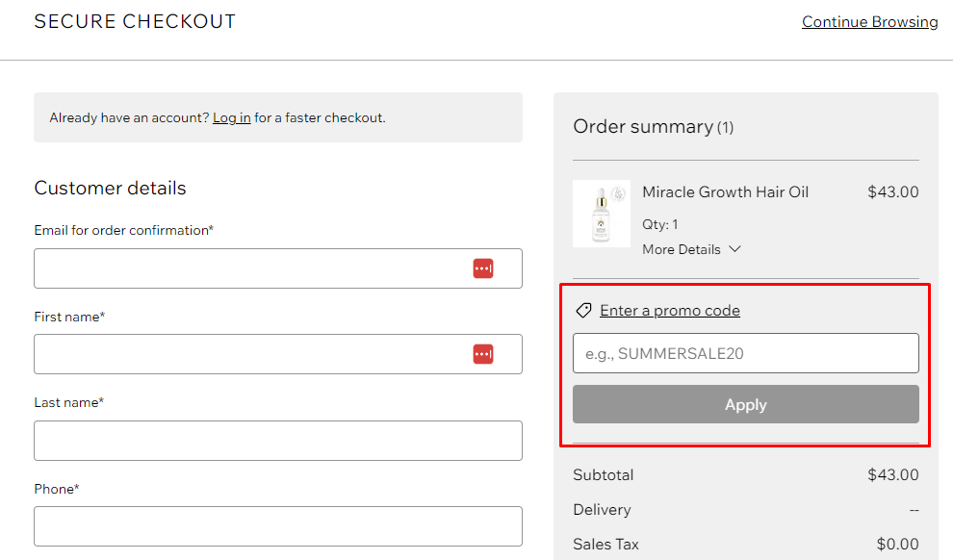Screen dimensions: 953x560
Task: Click the Sales Tax $0.00 amount
Action: 897,544
